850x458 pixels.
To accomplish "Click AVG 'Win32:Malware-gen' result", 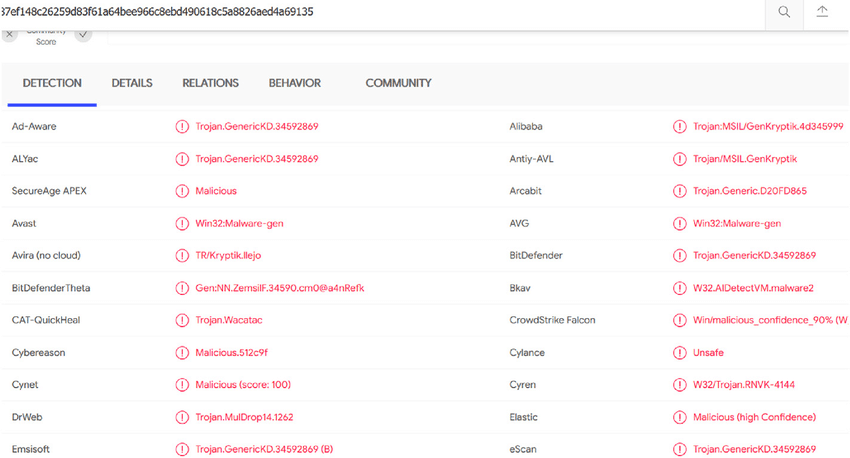I will pos(737,223).
